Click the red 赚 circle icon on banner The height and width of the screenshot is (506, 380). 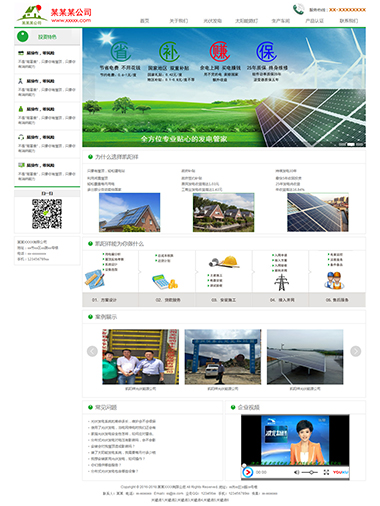(220, 51)
